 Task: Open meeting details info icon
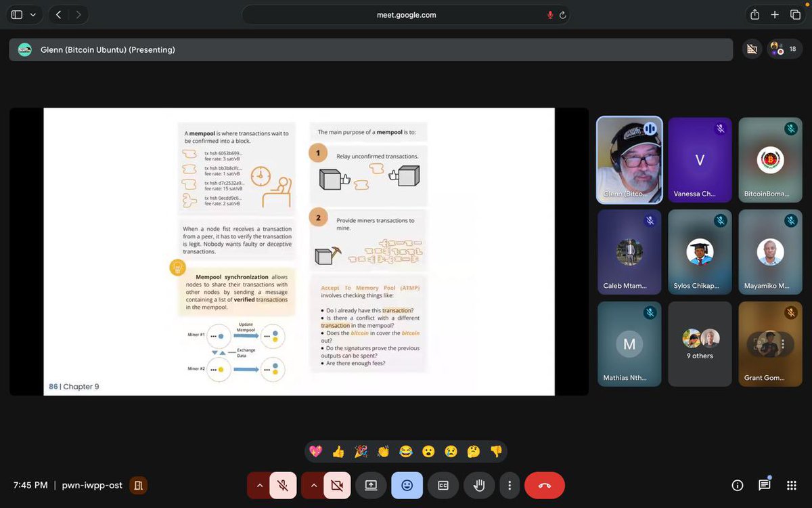pos(738,485)
